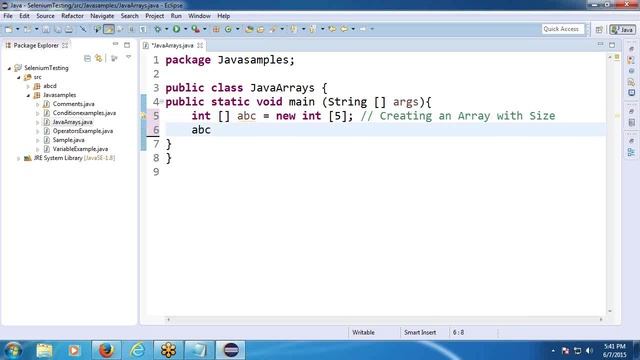Select Sample.java in Package Explorer
This screenshot has width=640, height=360.
(x=69, y=140)
